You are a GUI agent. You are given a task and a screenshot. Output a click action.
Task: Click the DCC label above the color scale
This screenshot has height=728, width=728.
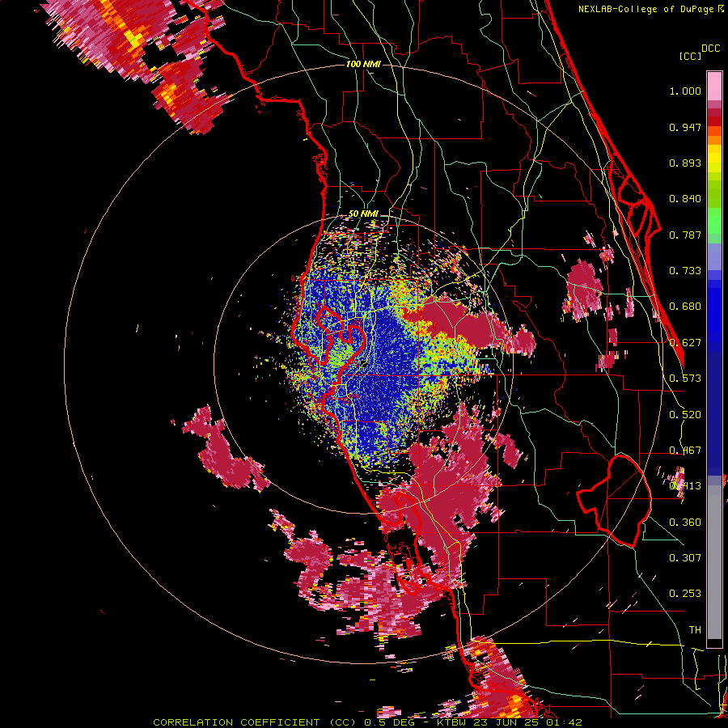[710, 49]
